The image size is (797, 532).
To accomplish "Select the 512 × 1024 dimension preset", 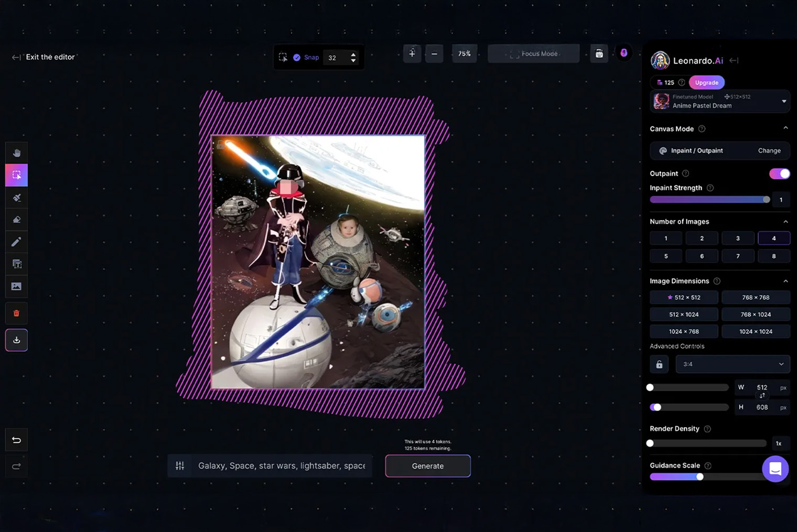I will pyautogui.click(x=684, y=314).
